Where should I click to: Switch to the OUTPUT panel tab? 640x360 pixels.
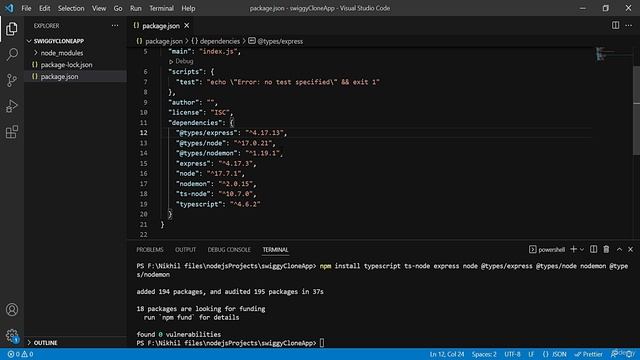185,250
